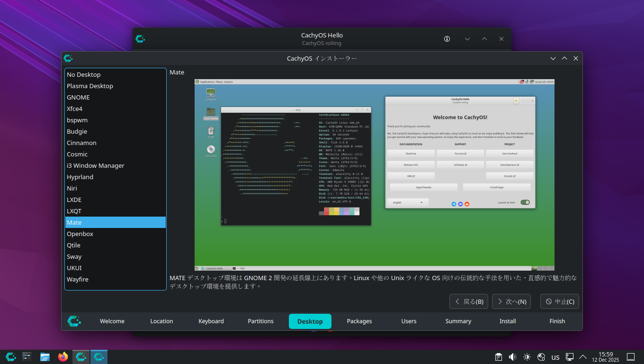644x364 pixels.
Task: Go to the Packages step tab
Action: [x=359, y=321]
